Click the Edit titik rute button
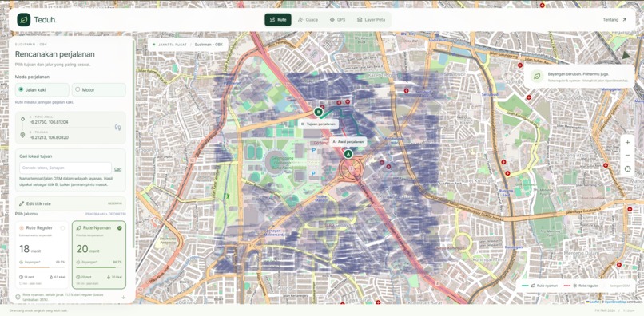This screenshot has width=644, height=316. (x=70, y=203)
